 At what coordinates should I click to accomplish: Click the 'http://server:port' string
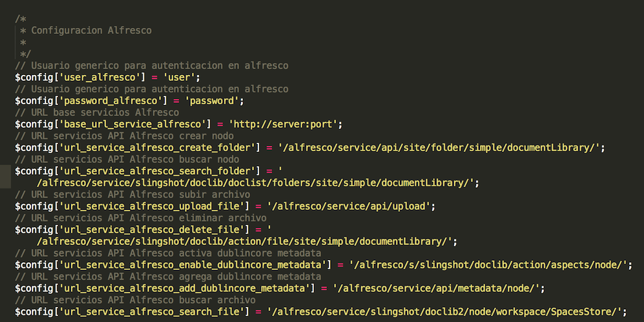coord(282,124)
